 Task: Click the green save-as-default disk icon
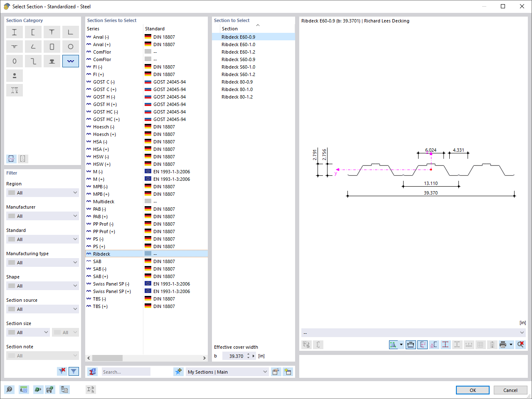(x=50, y=389)
